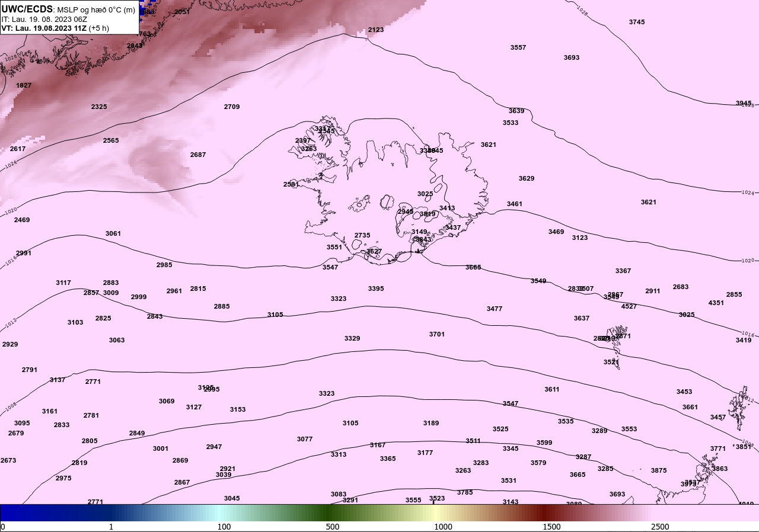The image size is (759, 532).
Task: Click the map value 2617
Action: pos(18,149)
